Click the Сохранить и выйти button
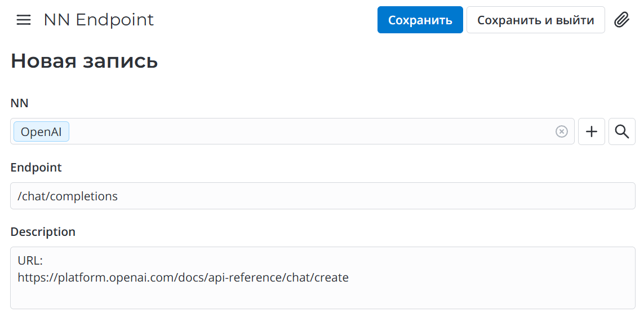 (536, 20)
